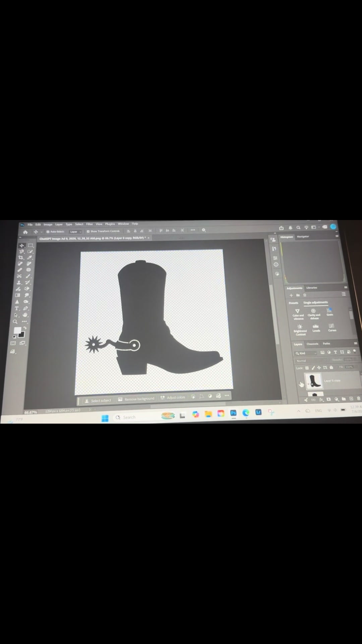Open the layer filter Kind dropdown
The height and width of the screenshot is (644, 362).
pos(306,353)
